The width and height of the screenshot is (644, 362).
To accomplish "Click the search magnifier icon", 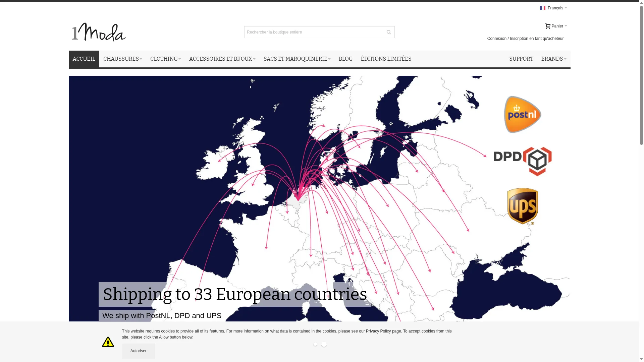I will point(389,32).
